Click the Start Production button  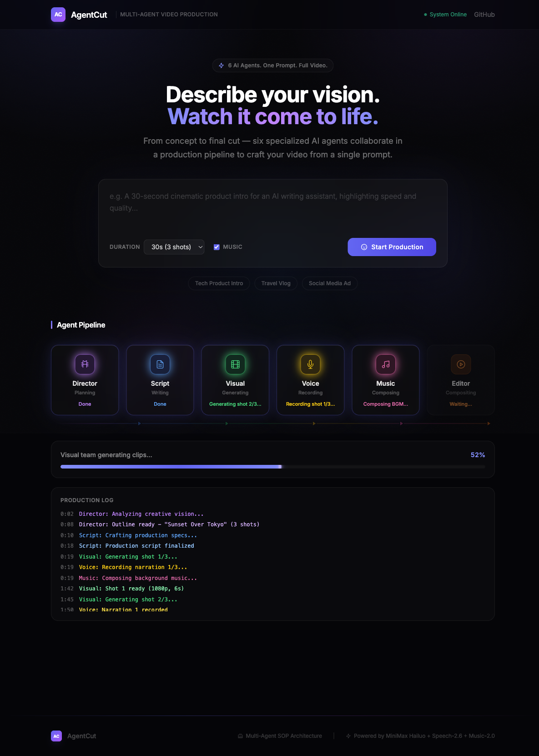pos(392,247)
